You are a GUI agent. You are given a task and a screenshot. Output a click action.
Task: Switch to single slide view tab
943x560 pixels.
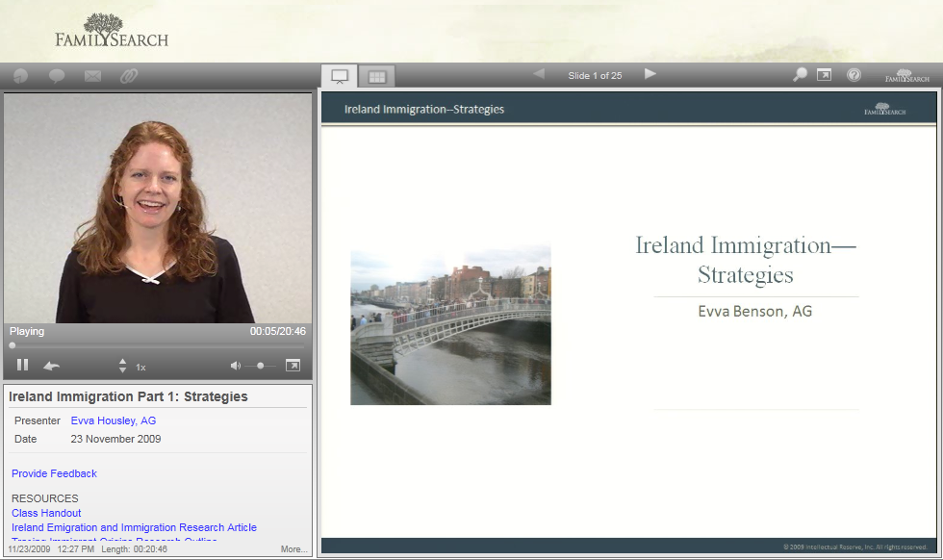[339, 76]
